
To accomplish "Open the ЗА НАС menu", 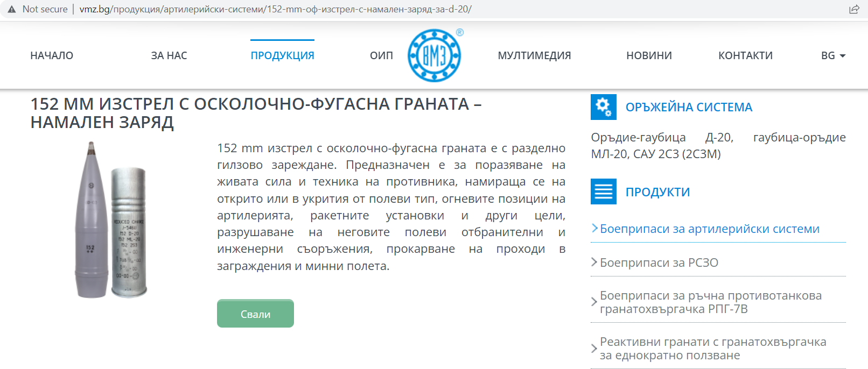I will click(x=169, y=55).
